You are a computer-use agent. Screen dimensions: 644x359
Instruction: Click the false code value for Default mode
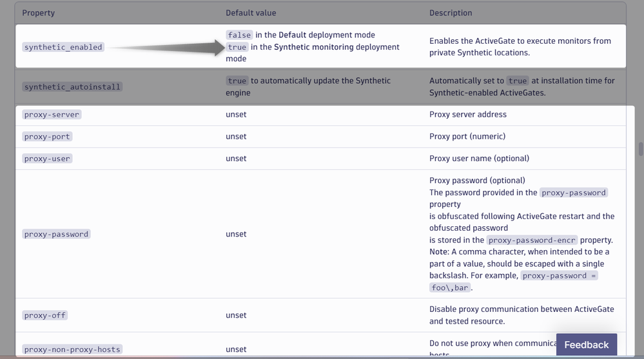[239, 35]
